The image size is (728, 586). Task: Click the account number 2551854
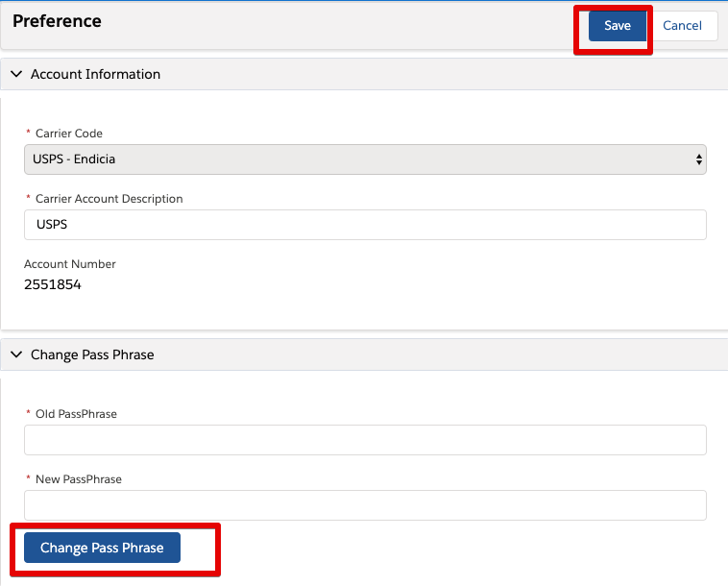(53, 284)
